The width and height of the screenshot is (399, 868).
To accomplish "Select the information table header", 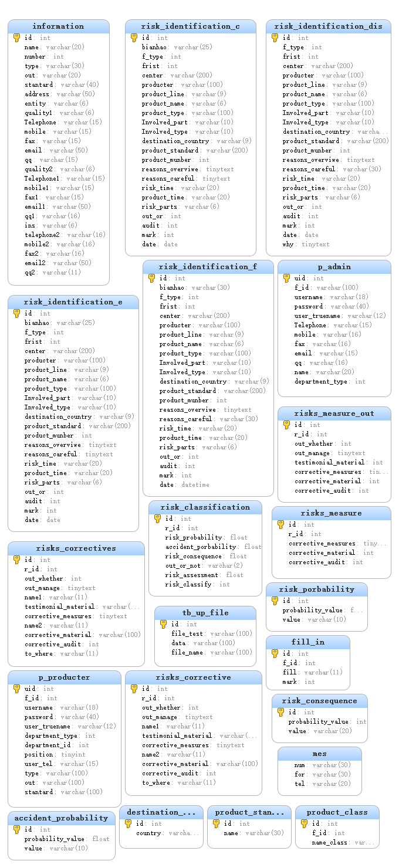I will pyautogui.click(x=59, y=26).
